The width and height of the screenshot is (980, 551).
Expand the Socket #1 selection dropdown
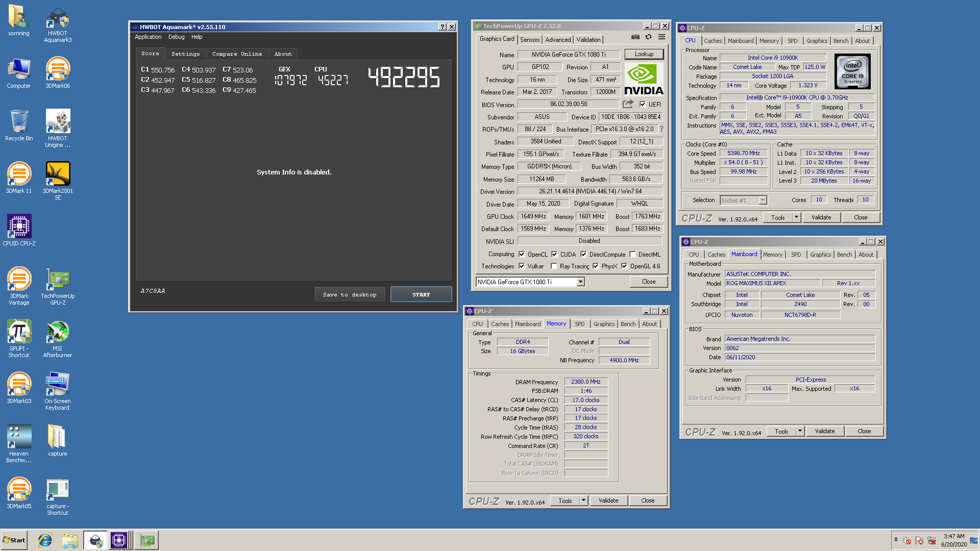(763, 200)
